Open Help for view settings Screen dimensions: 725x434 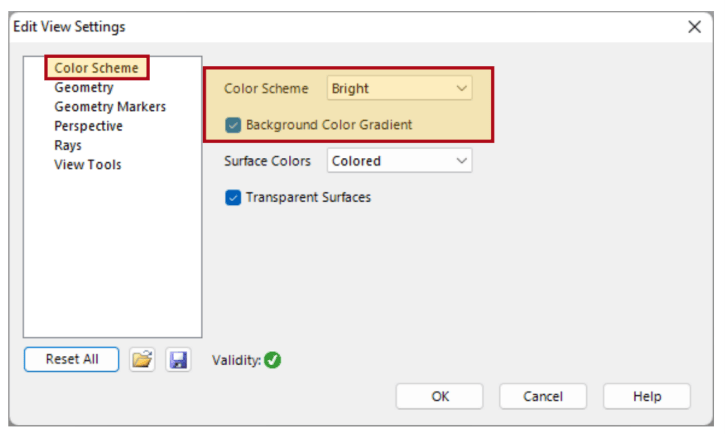coord(647,397)
